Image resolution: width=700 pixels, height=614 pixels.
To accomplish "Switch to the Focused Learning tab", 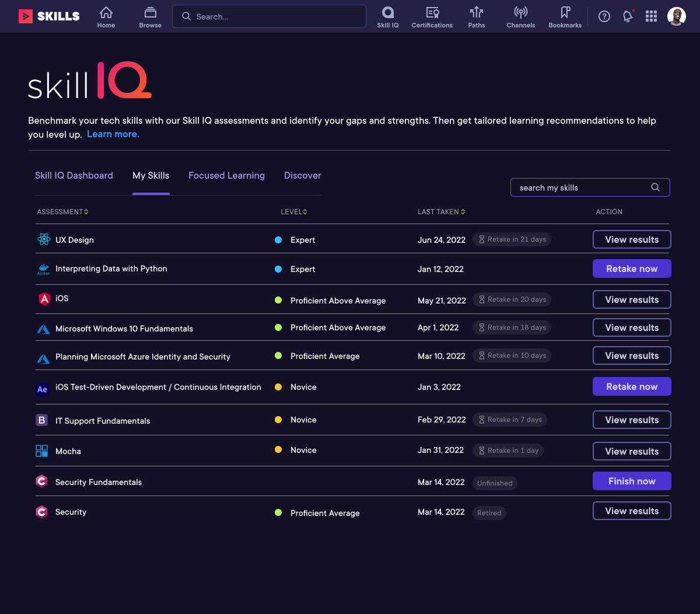I will tap(226, 176).
